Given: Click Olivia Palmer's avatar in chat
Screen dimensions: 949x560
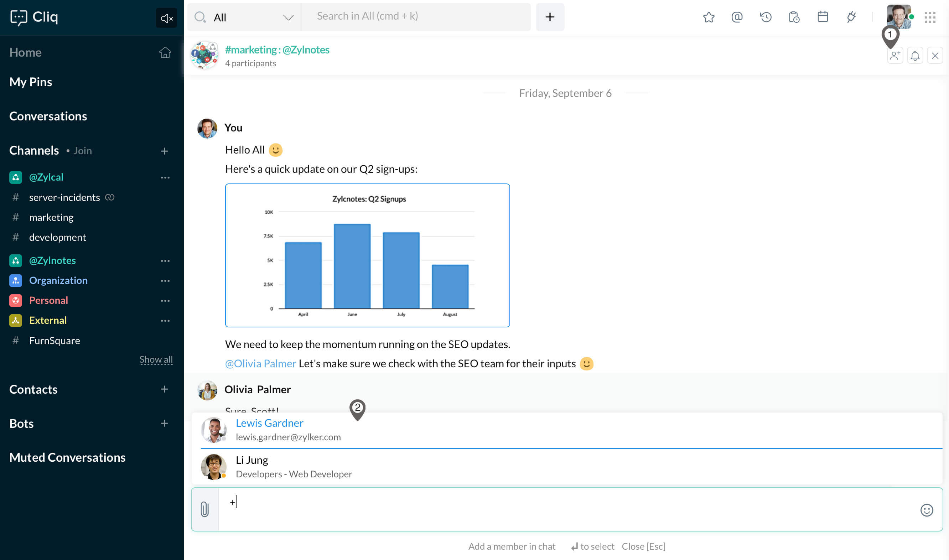Looking at the screenshot, I should (x=207, y=390).
